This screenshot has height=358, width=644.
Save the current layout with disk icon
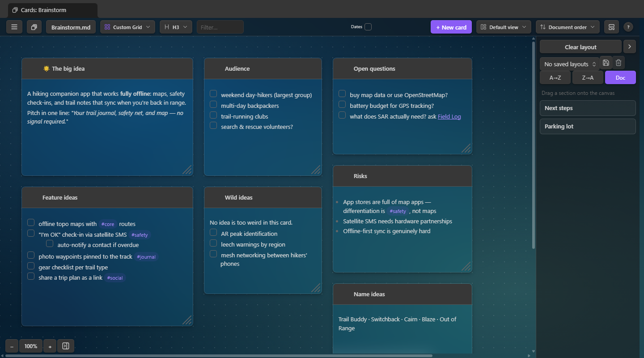click(606, 63)
